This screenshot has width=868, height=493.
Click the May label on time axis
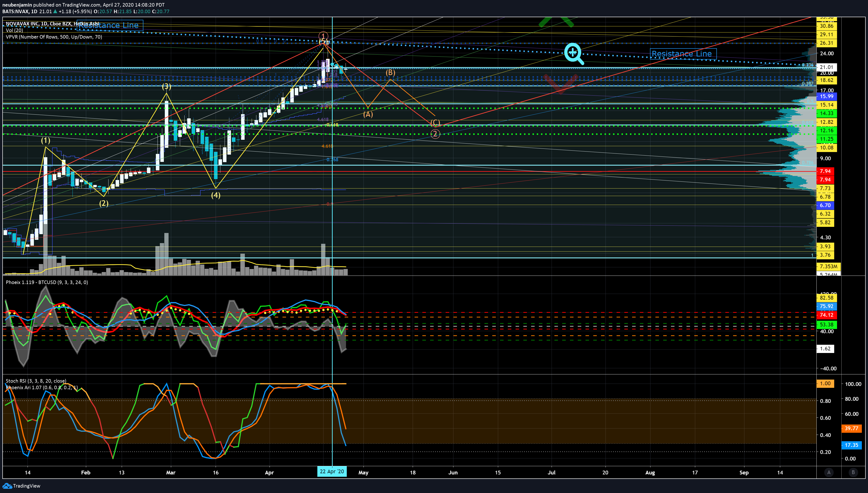[363, 472]
